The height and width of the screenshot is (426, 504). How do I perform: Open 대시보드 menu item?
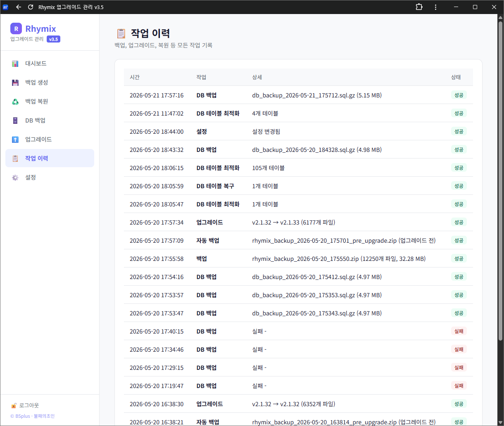coord(50,64)
